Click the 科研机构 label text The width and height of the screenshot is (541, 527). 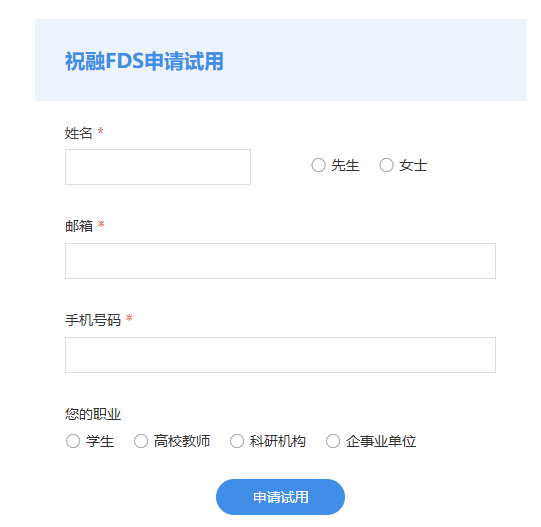278,441
